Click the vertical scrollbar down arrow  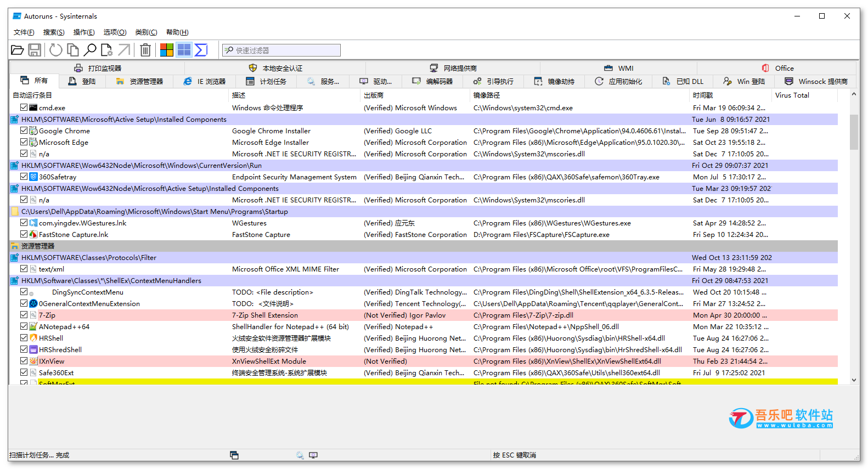pos(854,380)
